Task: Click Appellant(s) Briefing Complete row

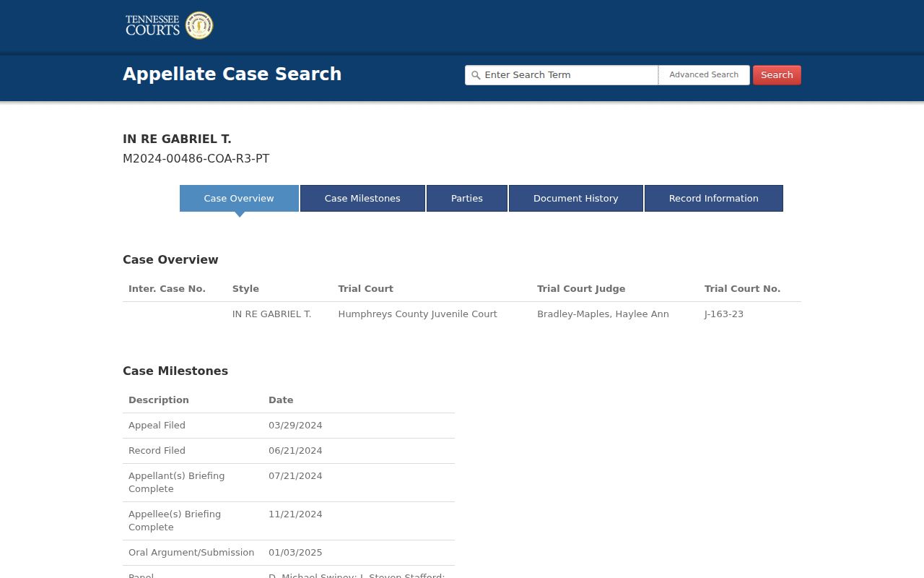Action: coord(289,483)
